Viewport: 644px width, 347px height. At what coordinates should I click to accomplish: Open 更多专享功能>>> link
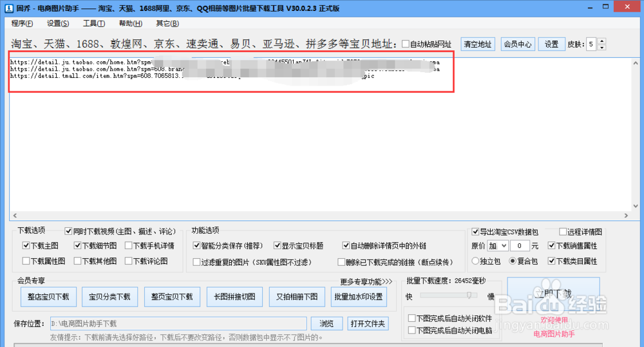[366, 282]
